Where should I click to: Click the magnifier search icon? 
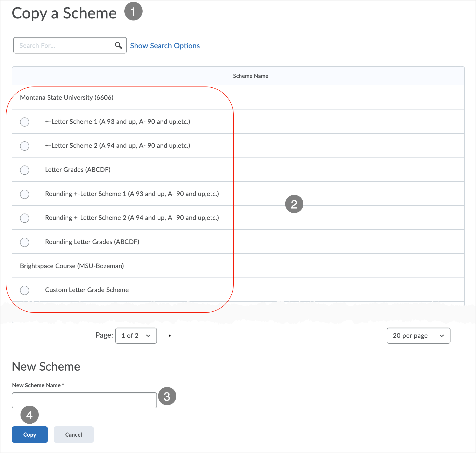coord(118,45)
